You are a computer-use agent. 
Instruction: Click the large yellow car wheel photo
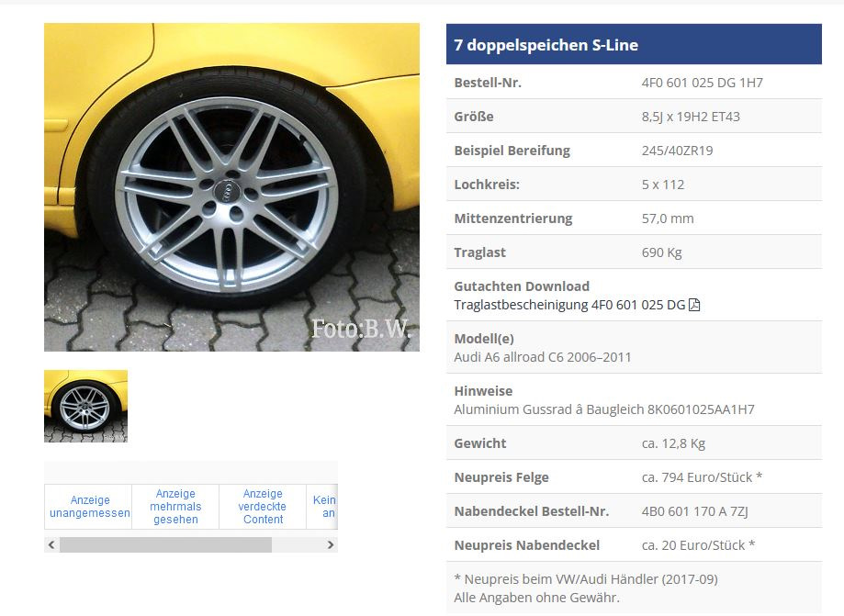point(232,187)
